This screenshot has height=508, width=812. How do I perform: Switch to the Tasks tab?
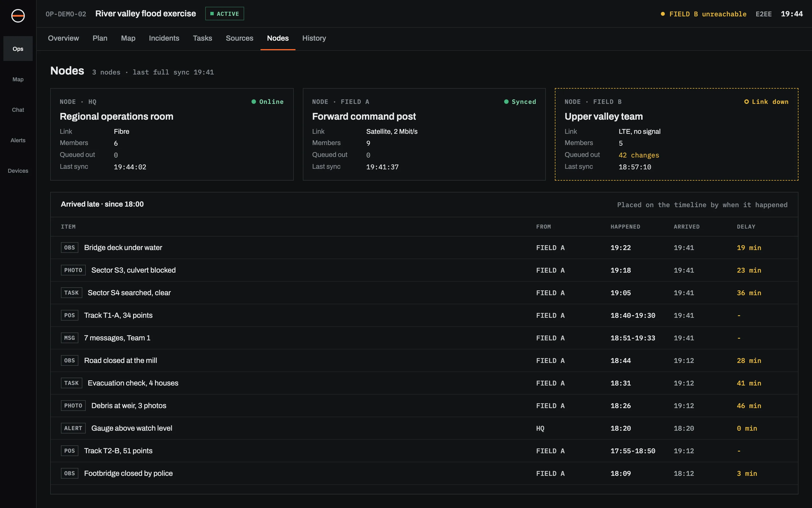(x=202, y=38)
